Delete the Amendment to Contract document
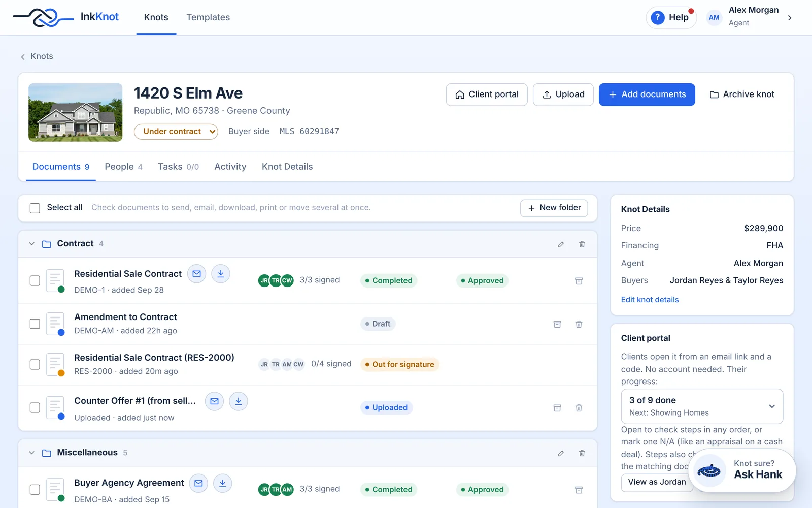812x508 pixels. pos(579,324)
